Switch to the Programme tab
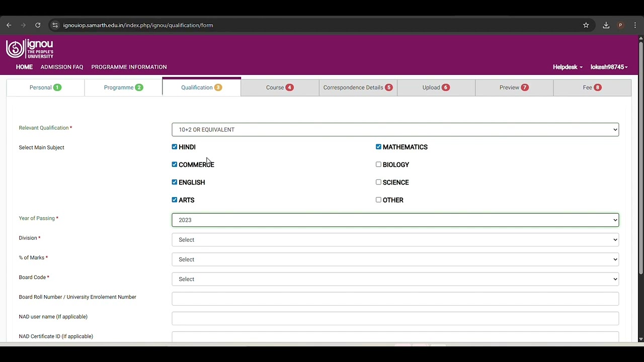 click(x=123, y=87)
